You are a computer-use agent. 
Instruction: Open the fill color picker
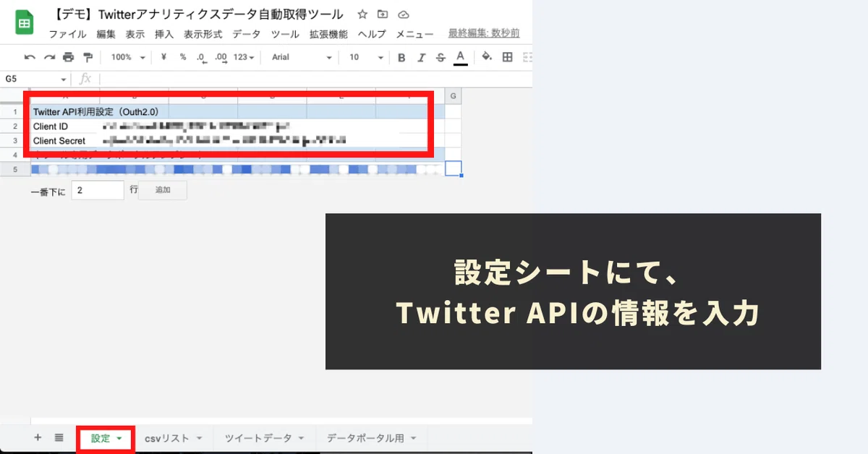tap(487, 57)
